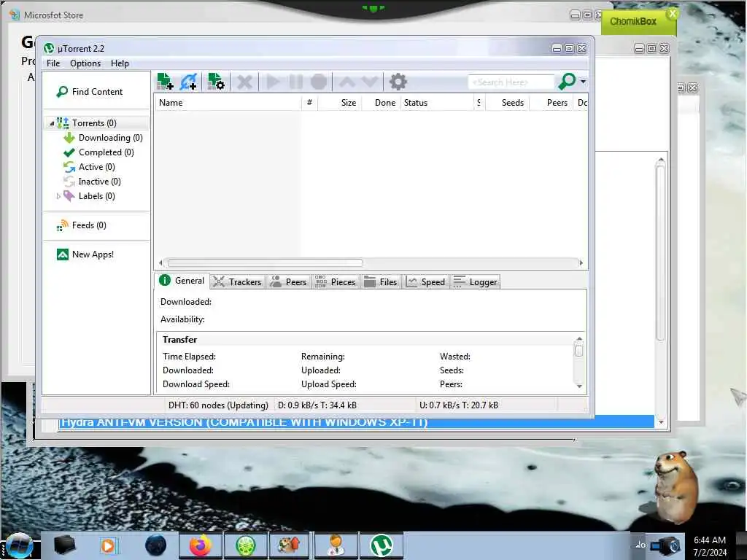Image resolution: width=747 pixels, height=560 pixels.
Task: Click the download speed status D: 0.9 kB/s
Action: (x=317, y=405)
